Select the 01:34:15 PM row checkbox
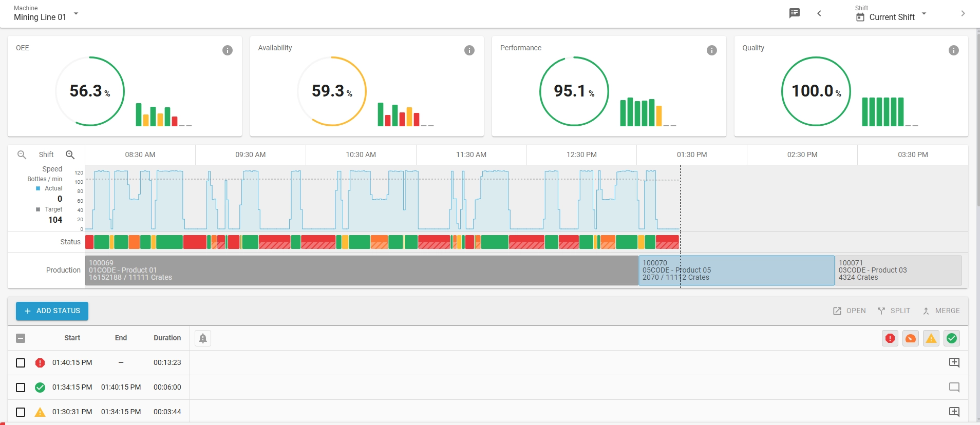 [x=21, y=388]
